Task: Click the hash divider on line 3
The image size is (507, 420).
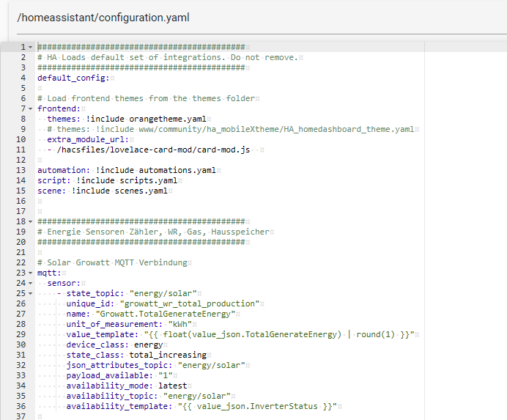Action: [141, 67]
